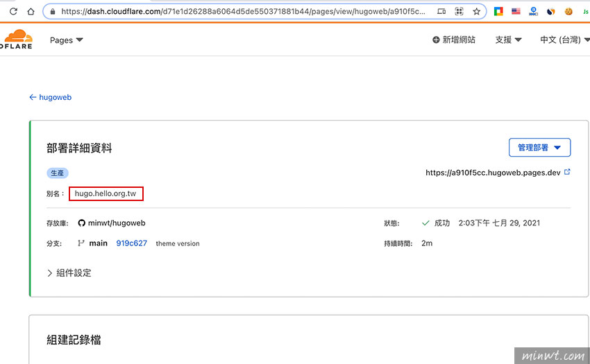Click the green success checkmark icon
This screenshot has height=364, width=590.
tap(425, 223)
